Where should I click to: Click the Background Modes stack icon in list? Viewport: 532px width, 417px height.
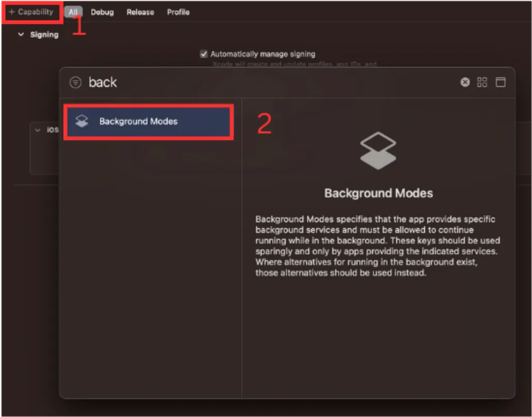click(x=82, y=121)
